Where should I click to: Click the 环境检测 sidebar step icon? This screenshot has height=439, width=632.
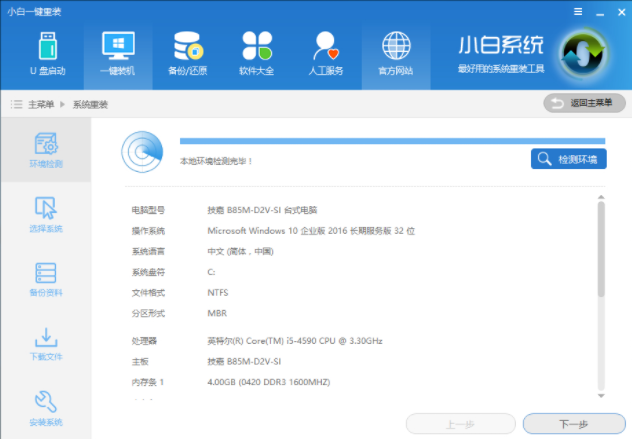click(x=46, y=149)
